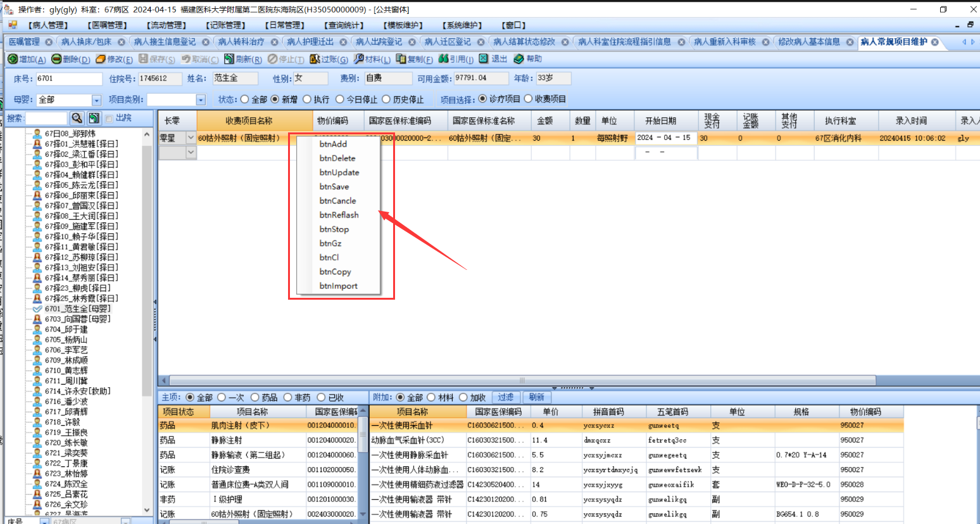Click the refresh icon beside patient search
The width and height of the screenshot is (980, 524).
[x=94, y=118]
